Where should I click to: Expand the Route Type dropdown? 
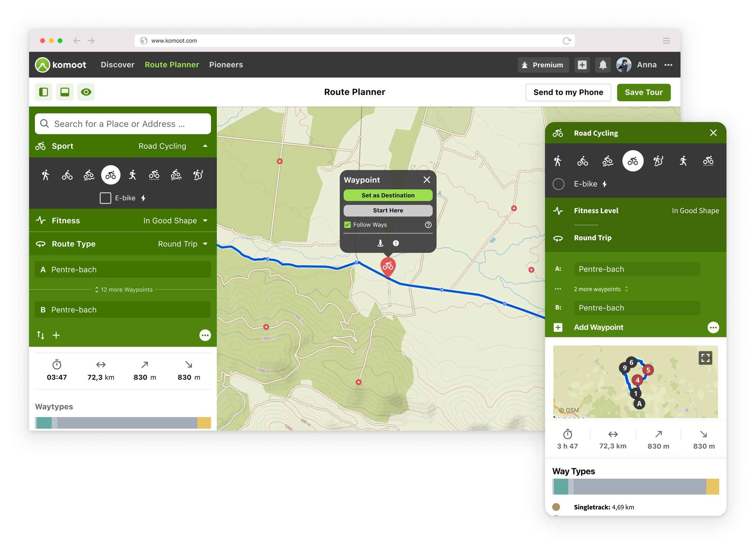click(x=204, y=243)
